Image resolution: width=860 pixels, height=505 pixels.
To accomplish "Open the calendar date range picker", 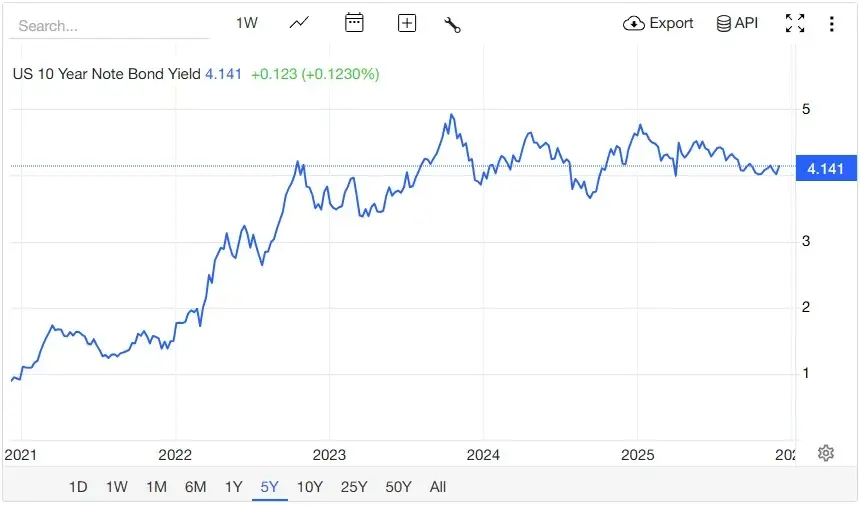I will click(x=354, y=23).
